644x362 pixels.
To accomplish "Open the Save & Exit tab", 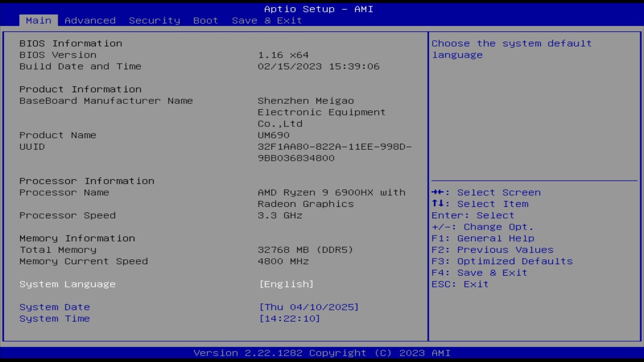I will point(267,20).
